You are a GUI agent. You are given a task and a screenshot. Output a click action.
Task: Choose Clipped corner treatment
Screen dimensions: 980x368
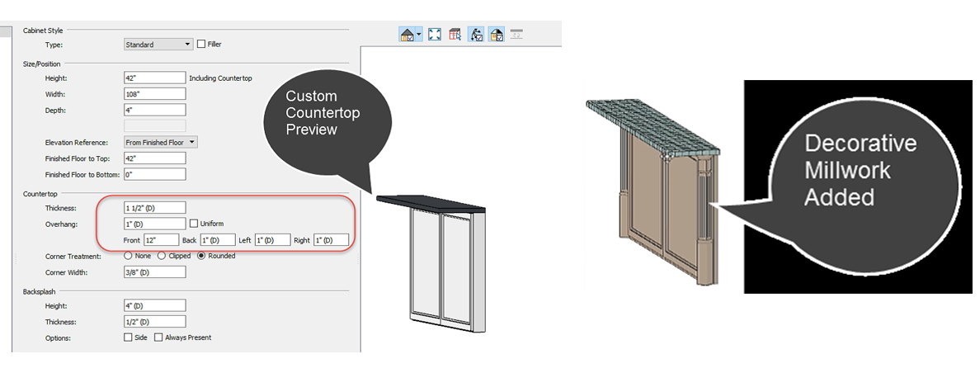click(161, 256)
